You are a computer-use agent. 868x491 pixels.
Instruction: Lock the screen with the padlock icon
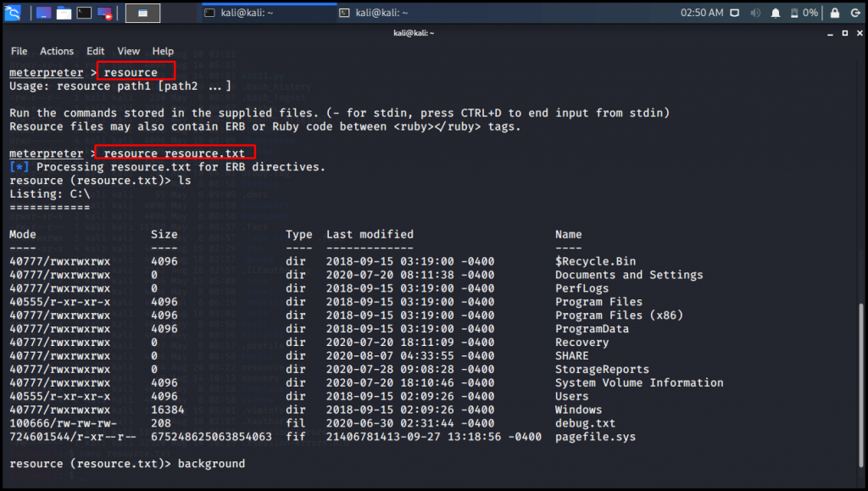tap(835, 13)
